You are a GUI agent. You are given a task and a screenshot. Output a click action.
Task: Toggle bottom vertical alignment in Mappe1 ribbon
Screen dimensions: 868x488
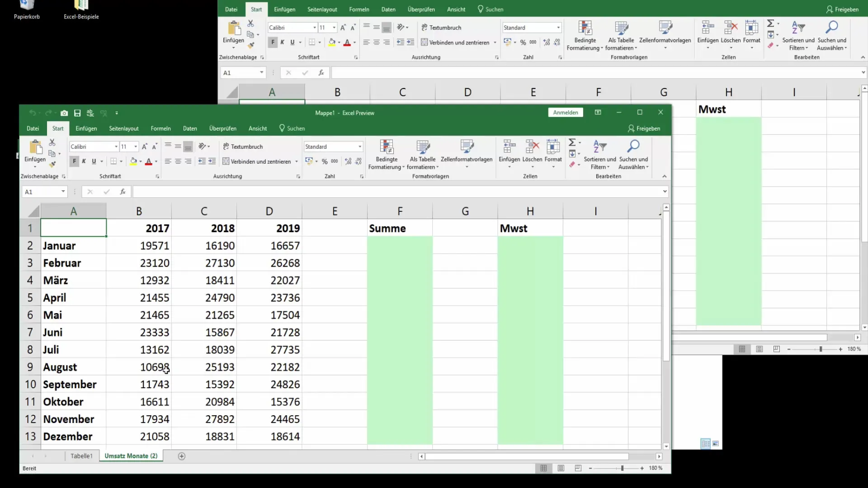pos(188,146)
